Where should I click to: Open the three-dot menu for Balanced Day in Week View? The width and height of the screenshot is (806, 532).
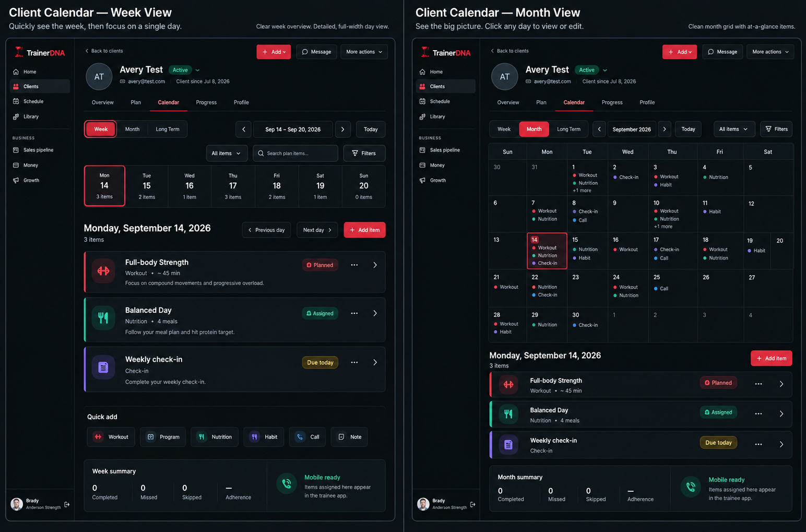pos(354,313)
